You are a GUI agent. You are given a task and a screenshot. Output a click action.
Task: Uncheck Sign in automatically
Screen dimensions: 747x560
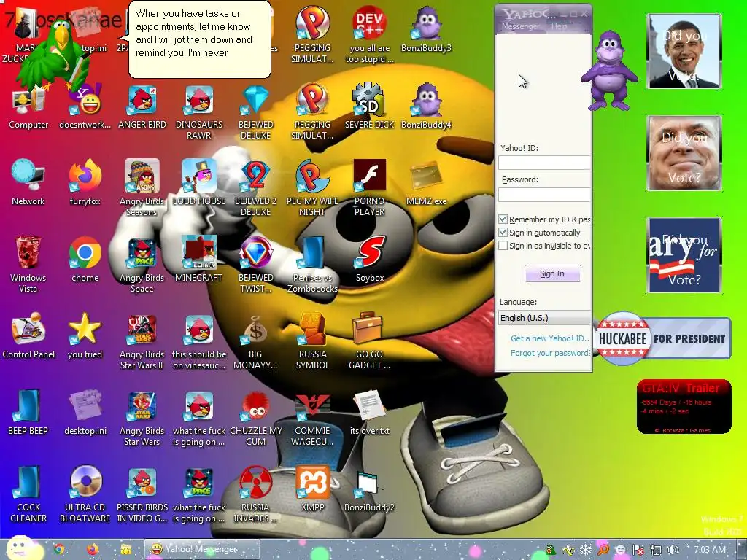[503, 233]
